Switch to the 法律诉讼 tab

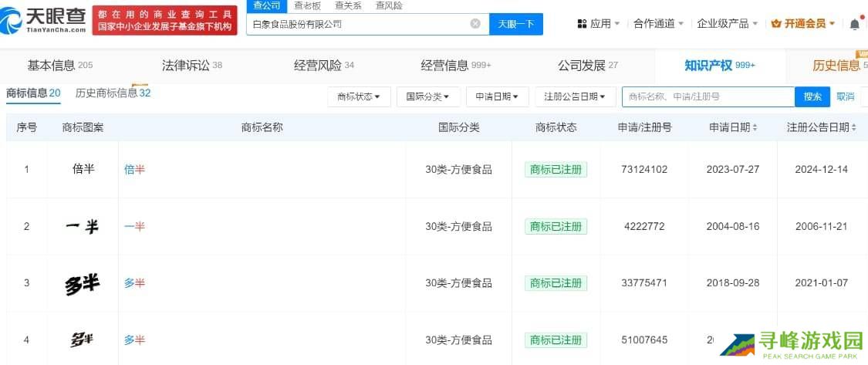(191, 66)
